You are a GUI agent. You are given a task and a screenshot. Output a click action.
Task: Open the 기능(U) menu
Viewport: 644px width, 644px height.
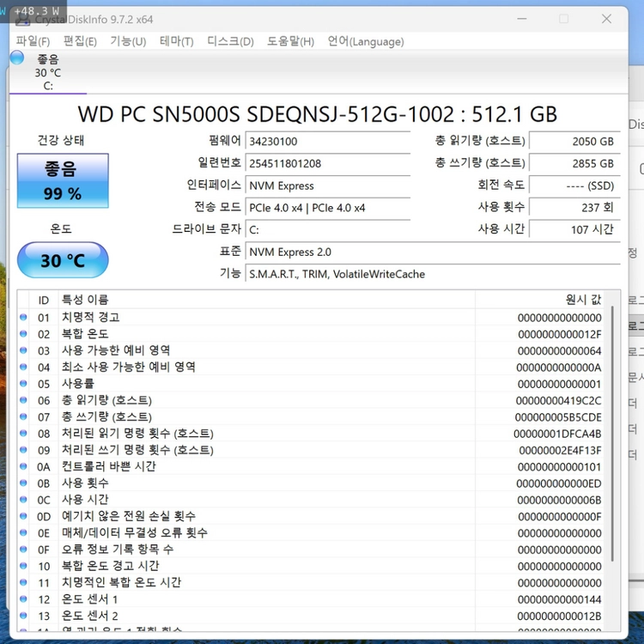click(128, 41)
